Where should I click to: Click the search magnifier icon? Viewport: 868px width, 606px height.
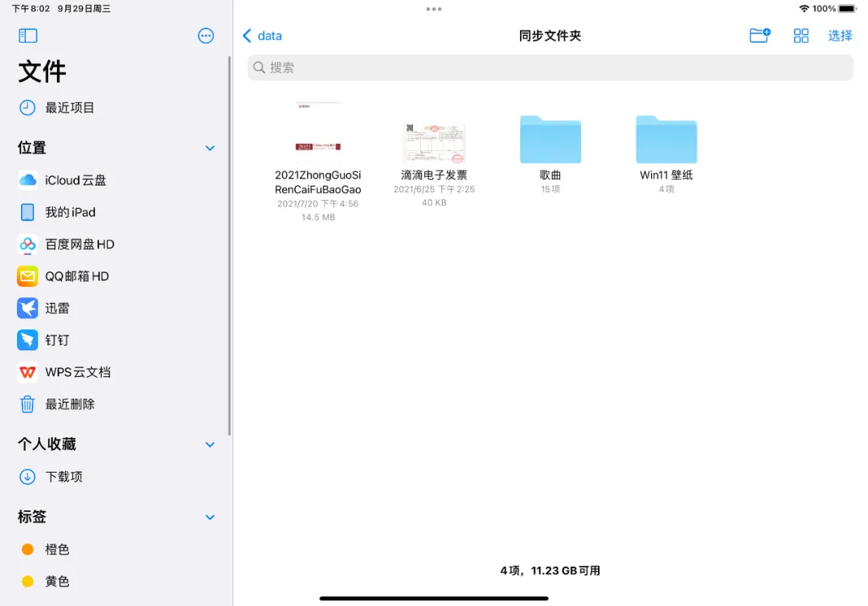(x=259, y=68)
